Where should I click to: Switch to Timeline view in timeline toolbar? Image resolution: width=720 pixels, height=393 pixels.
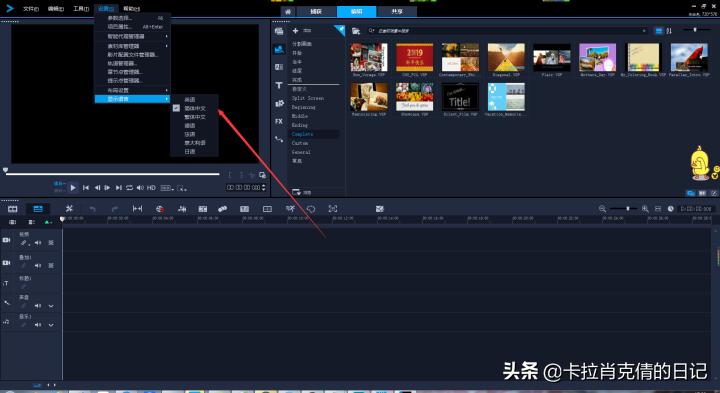pos(38,209)
